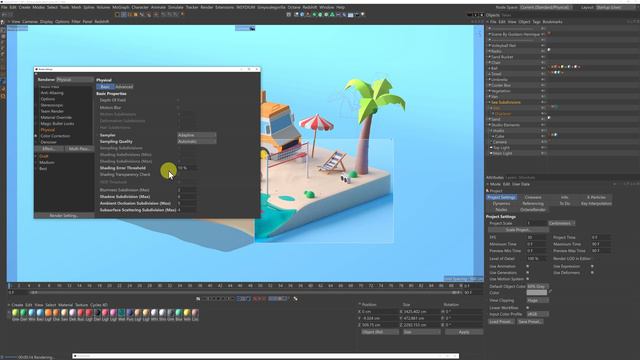Image resolution: width=640 pixels, height=360 pixels.
Task: Click the Shading Error Threshold field
Action: (187, 168)
